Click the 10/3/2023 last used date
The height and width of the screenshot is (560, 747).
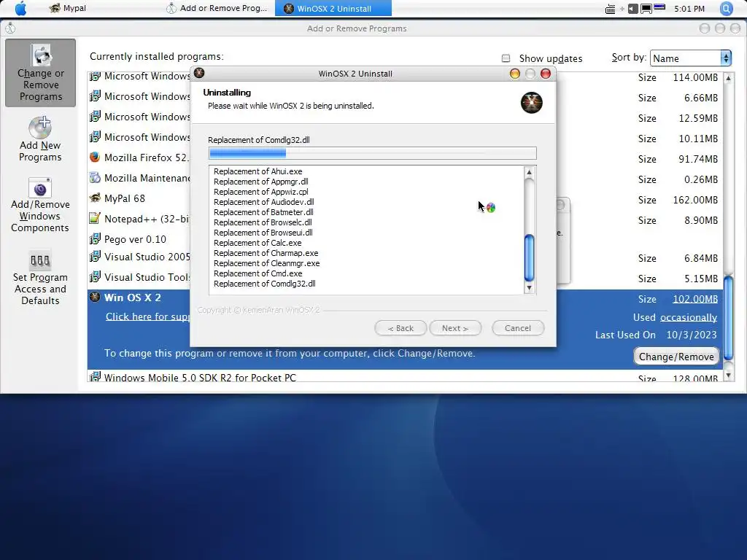coord(692,335)
